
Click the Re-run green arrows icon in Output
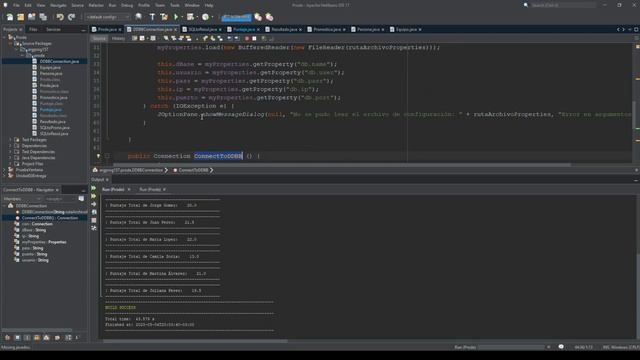[94, 188]
